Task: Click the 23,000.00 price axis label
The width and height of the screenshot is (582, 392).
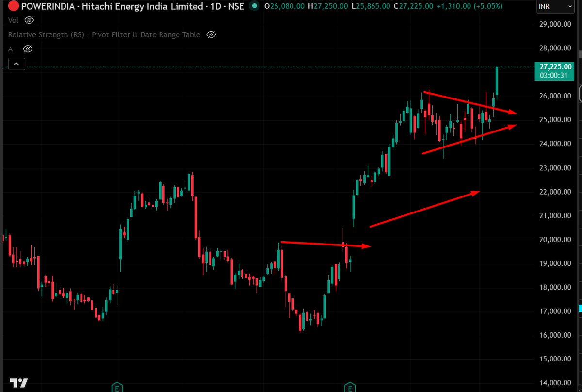Action: tap(555, 168)
